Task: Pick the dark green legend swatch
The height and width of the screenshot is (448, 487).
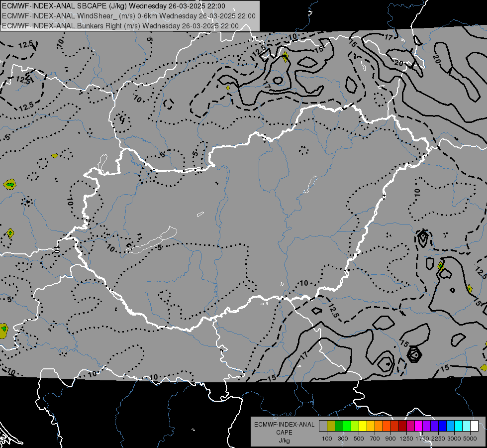Action: [x=339, y=426]
